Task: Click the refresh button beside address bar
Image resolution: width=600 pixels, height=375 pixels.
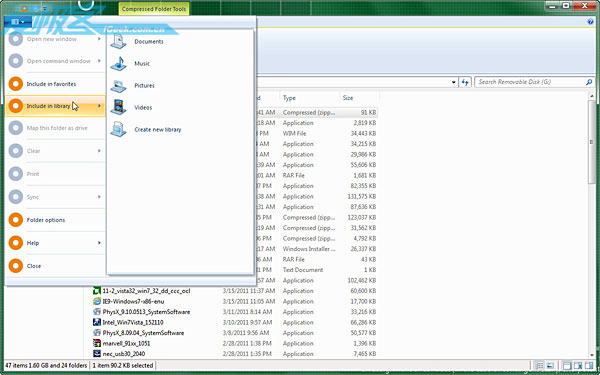Action: [x=465, y=82]
